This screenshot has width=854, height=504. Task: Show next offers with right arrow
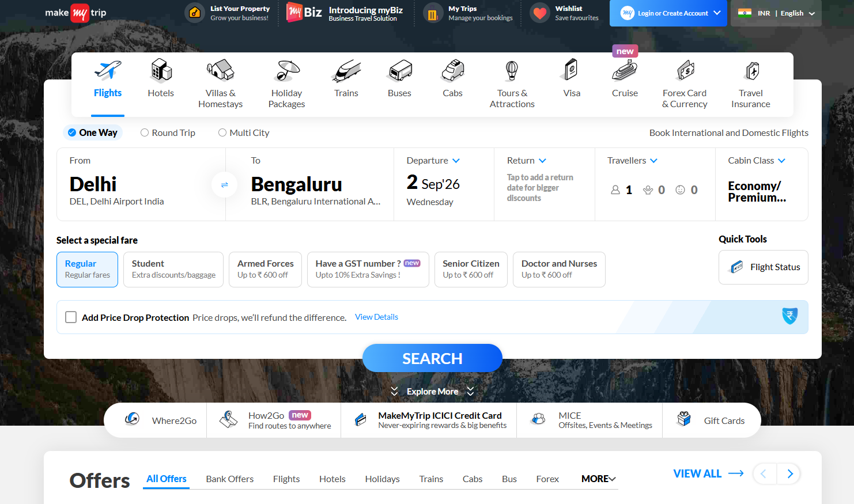click(789, 474)
